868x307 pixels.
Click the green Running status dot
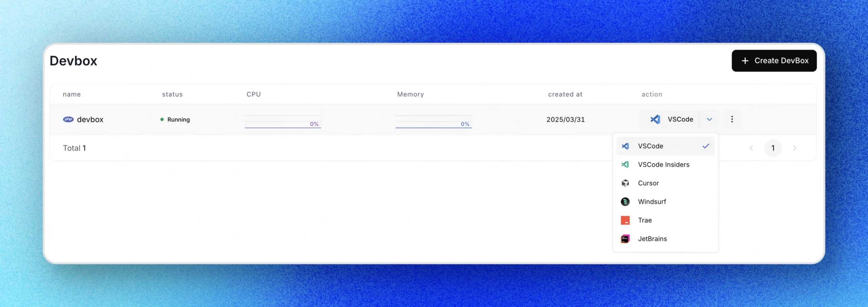(162, 119)
